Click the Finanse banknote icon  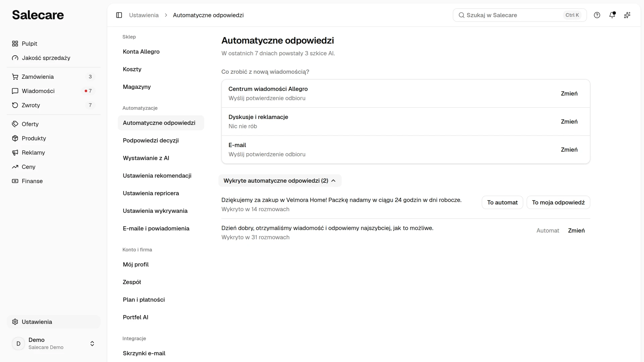[x=15, y=181]
